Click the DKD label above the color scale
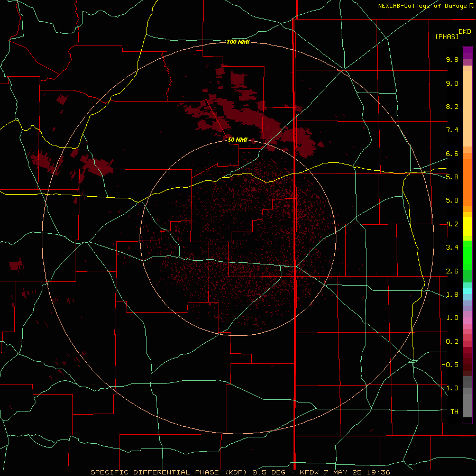Image resolution: width=476 pixels, height=476 pixels. (x=465, y=32)
